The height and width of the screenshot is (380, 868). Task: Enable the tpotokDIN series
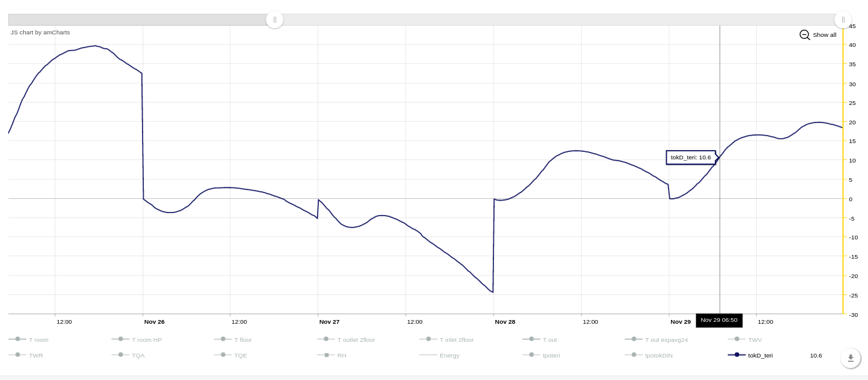point(659,356)
